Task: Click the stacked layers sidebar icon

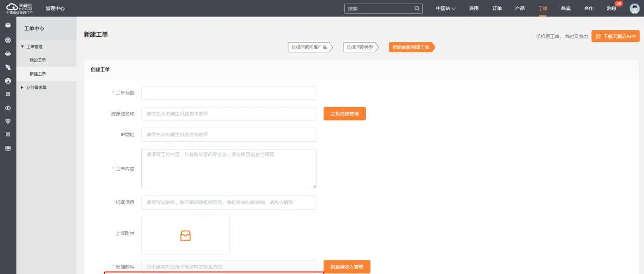Action: 8,25
